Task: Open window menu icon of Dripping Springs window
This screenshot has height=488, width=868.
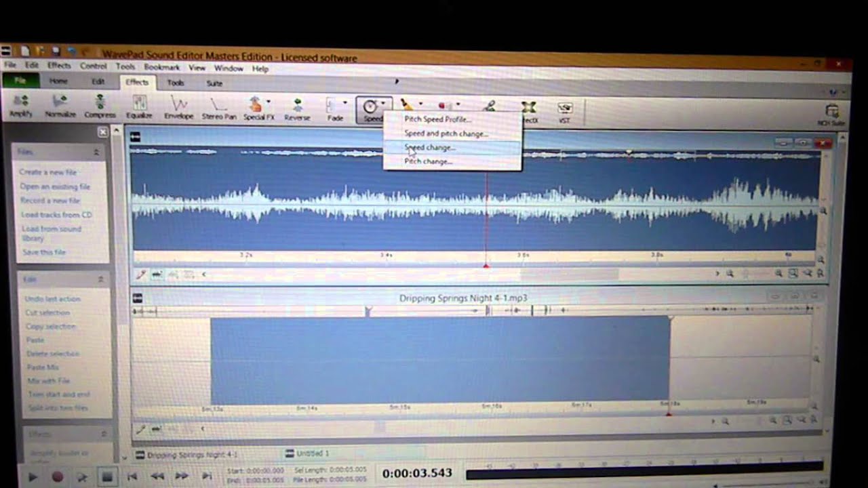Action: pos(137,298)
